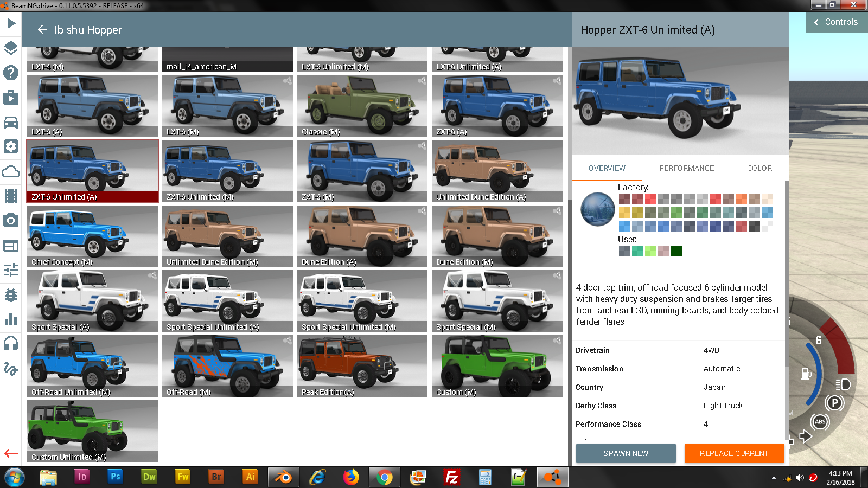Viewport: 868px width, 488px height.
Task: Click the Country value Japan
Action: 714,387
